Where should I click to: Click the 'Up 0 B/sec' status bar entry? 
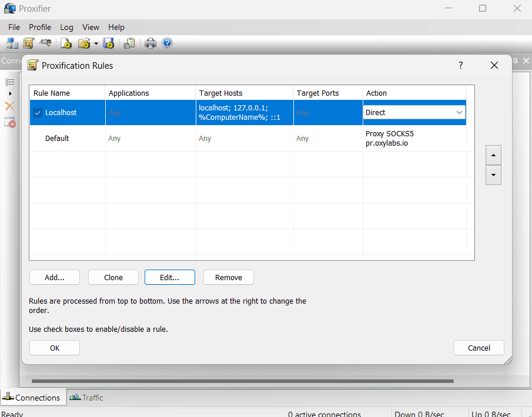pos(491,414)
